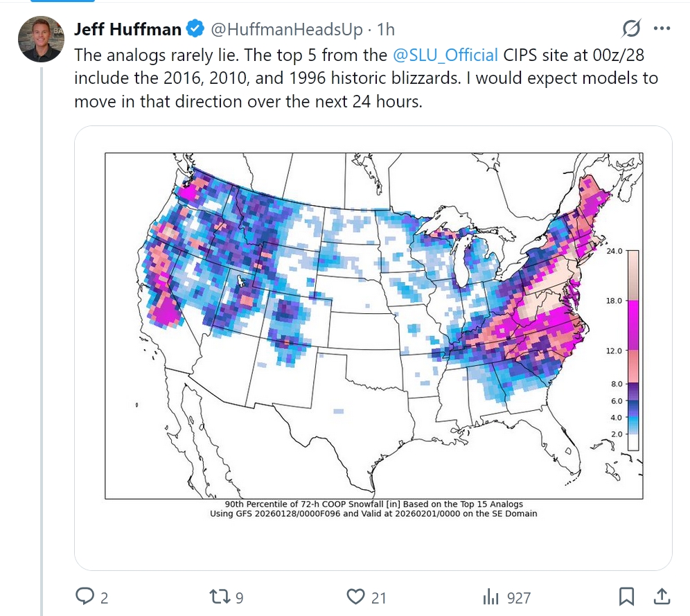Like the post with the heart icon
The image size is (690, 616).
click(355, 597)
